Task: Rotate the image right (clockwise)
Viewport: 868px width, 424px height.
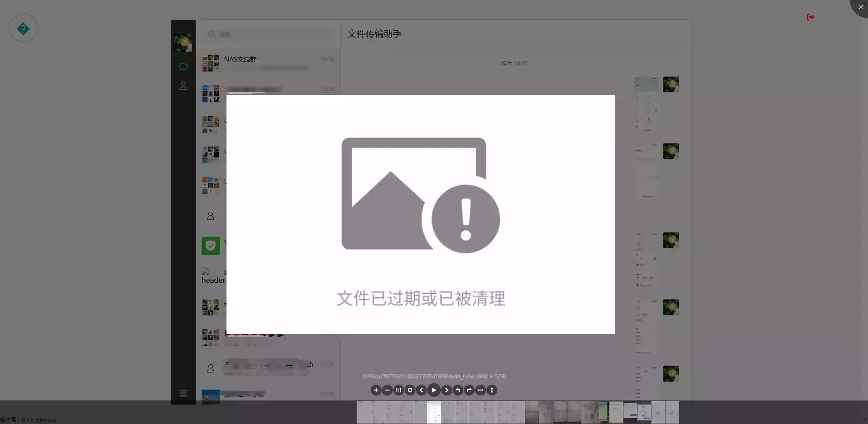Action: 469,390
